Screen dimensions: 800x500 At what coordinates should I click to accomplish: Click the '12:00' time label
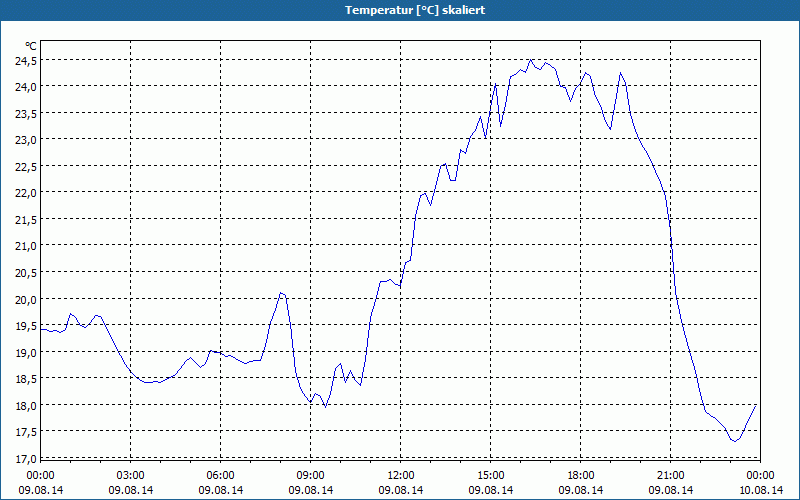pos(401,476)
